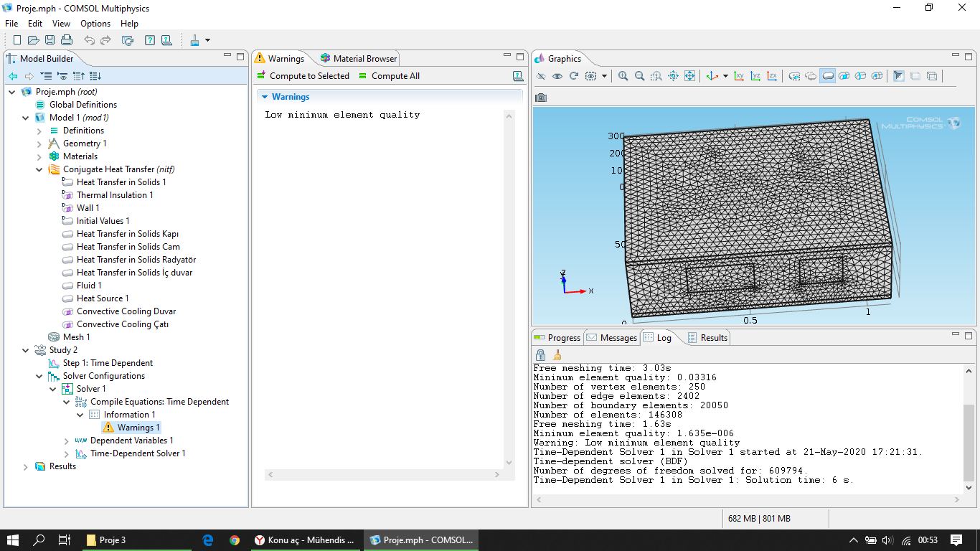Open the Edit menu

click(35, 24)
